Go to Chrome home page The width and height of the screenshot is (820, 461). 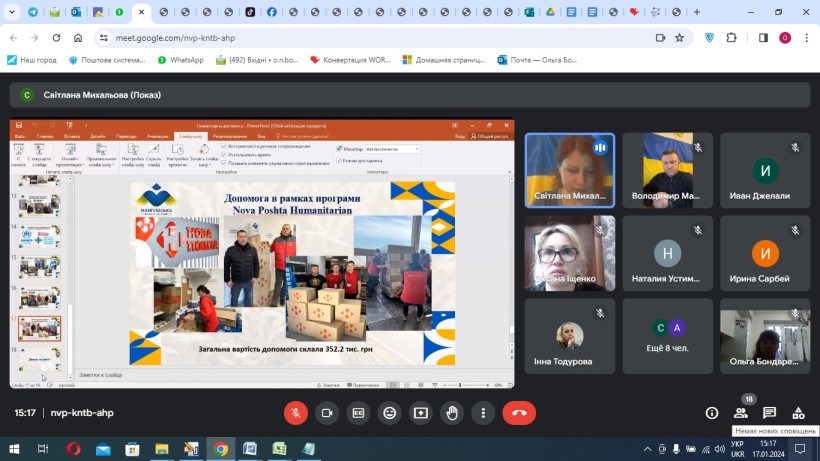[78, 38]
